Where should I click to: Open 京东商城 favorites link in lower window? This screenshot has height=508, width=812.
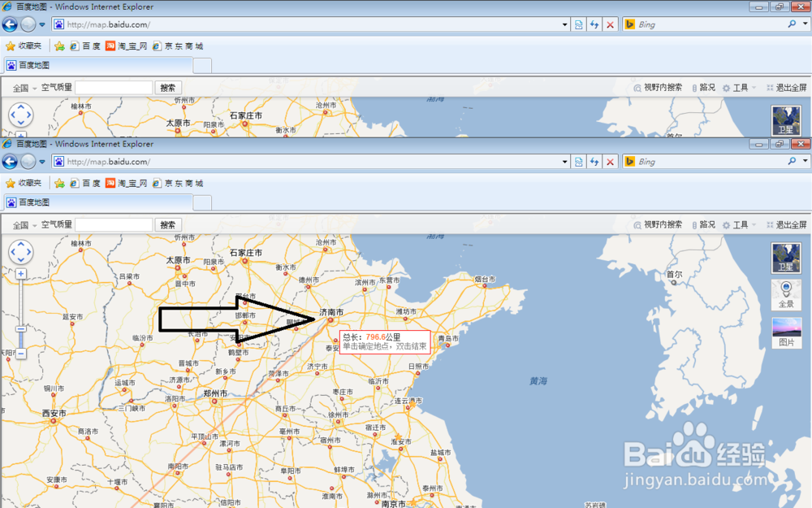pyautogui.click(x=178, y=183)
